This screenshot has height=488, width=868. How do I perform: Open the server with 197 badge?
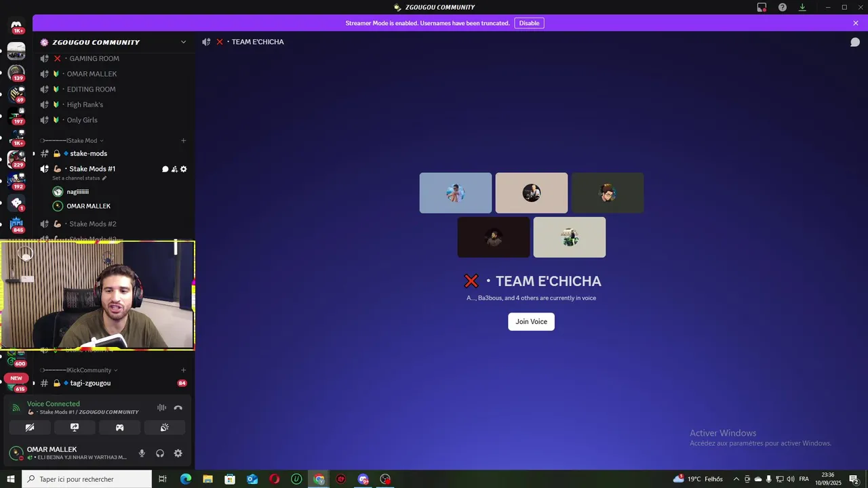[x=16, y=115]
